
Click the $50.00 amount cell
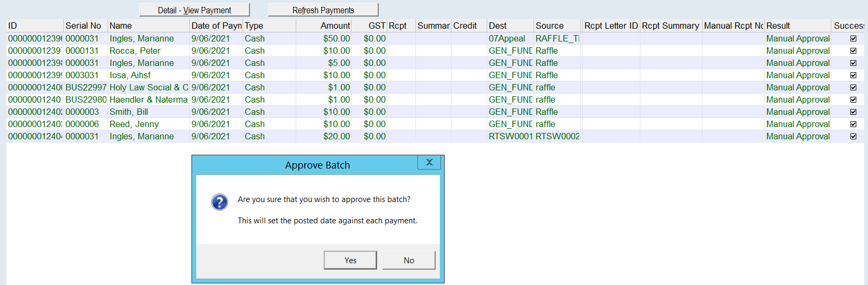point(324,38)
